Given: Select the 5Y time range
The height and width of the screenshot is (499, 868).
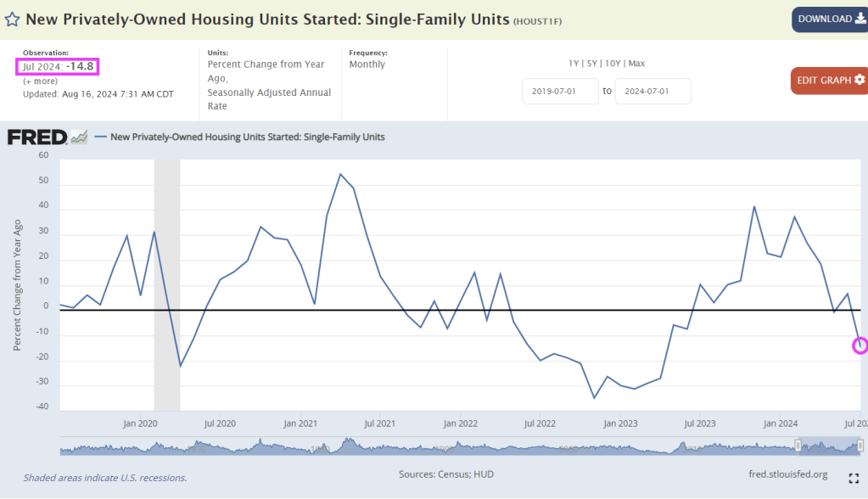Looking at the screenshot, I should coord(593,64).
